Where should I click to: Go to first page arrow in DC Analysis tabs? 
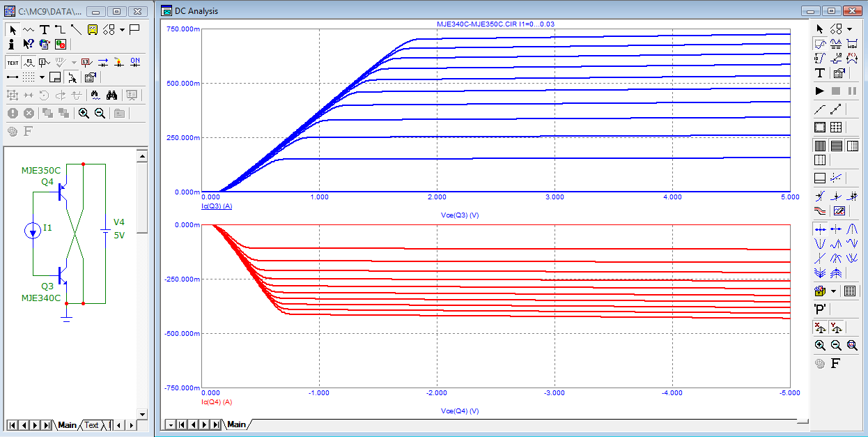tap(182, 424)
